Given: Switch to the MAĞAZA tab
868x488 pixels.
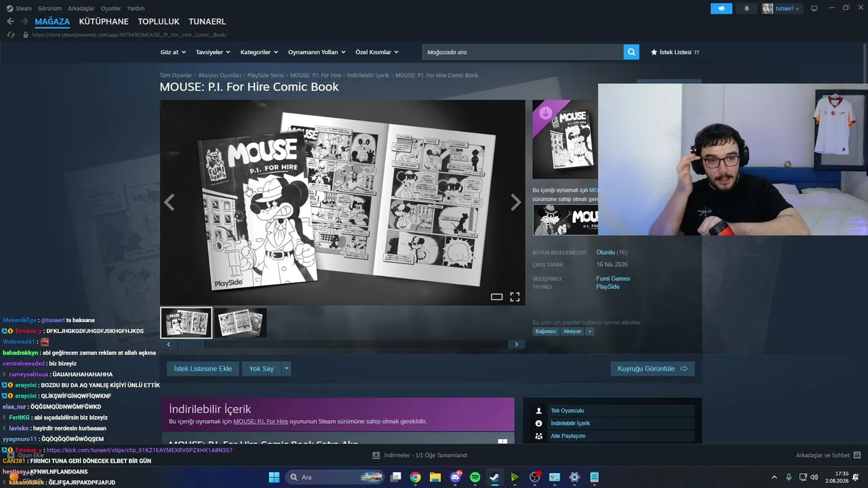Looking at the screenshot, I should tap(52, 22).
